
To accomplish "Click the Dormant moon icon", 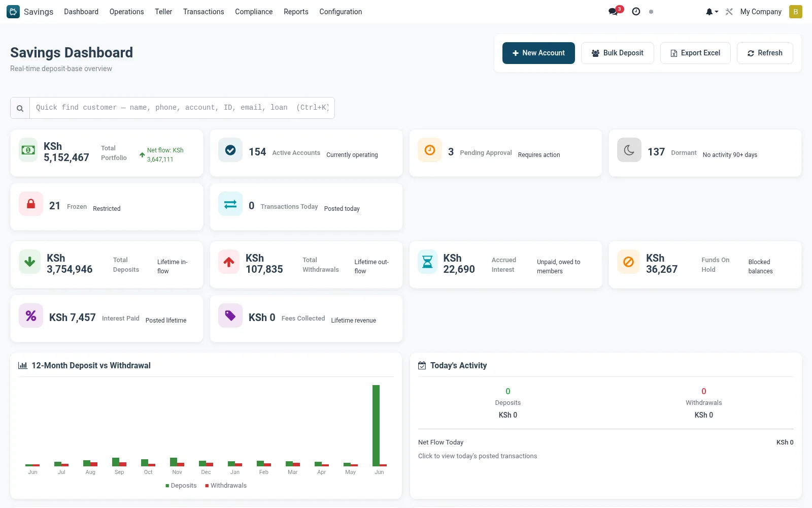I will pyautogui.click(x=629, y=150).
